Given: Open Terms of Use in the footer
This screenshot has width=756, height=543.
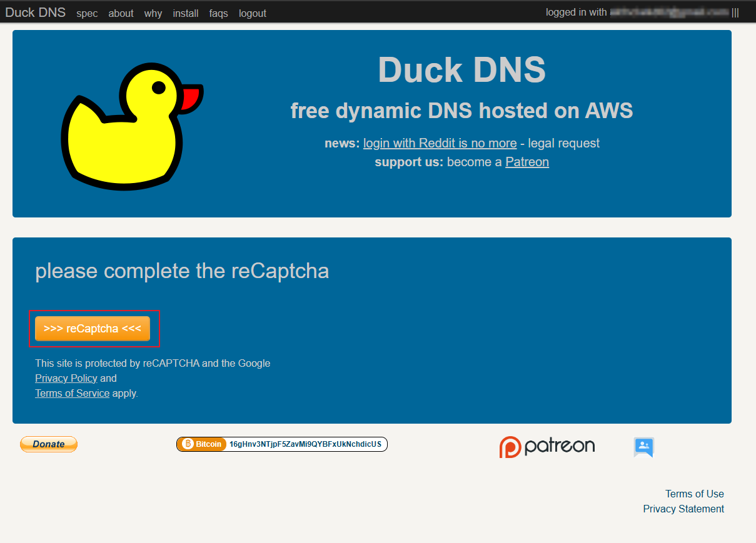Looking at the screenshot, I should (x=695, y=494).
